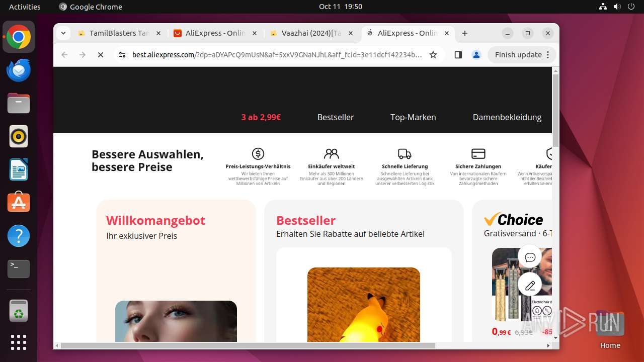Open Rhythmbox music player in the dock

pos(19,136)
